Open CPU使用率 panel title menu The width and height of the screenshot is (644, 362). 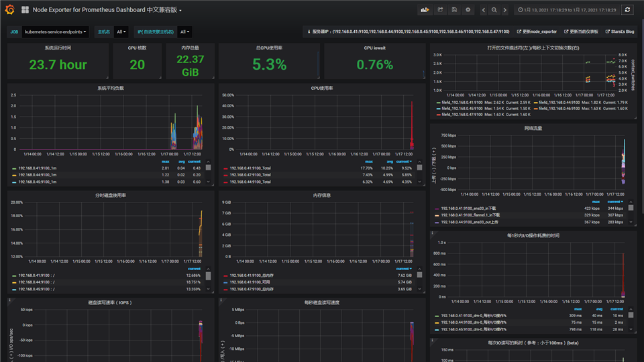point(322,88)
